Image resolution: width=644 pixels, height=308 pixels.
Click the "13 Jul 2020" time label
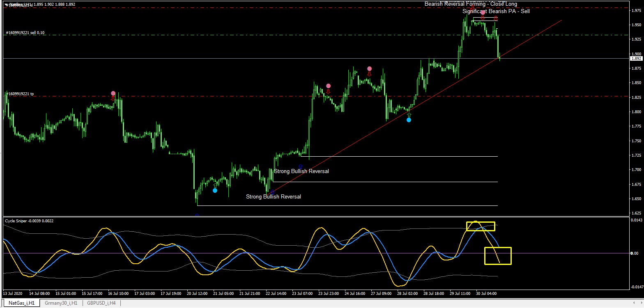point(13,294)
